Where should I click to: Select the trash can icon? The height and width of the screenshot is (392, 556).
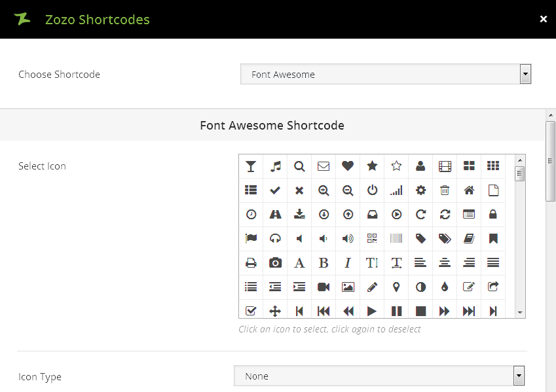coord(445,190)
